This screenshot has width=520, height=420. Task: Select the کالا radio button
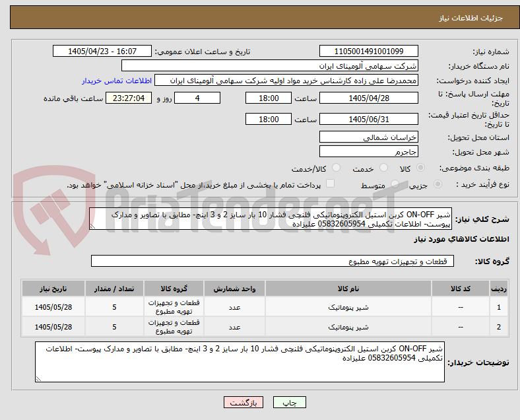(420, 168)
